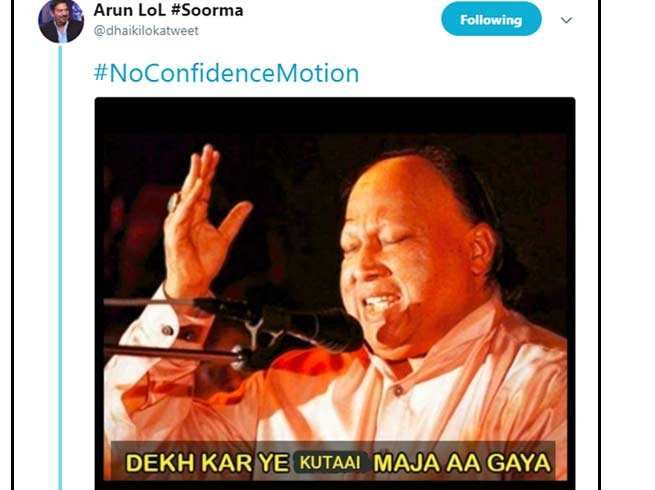Click the ring on the raised hand

coord(173,203)
